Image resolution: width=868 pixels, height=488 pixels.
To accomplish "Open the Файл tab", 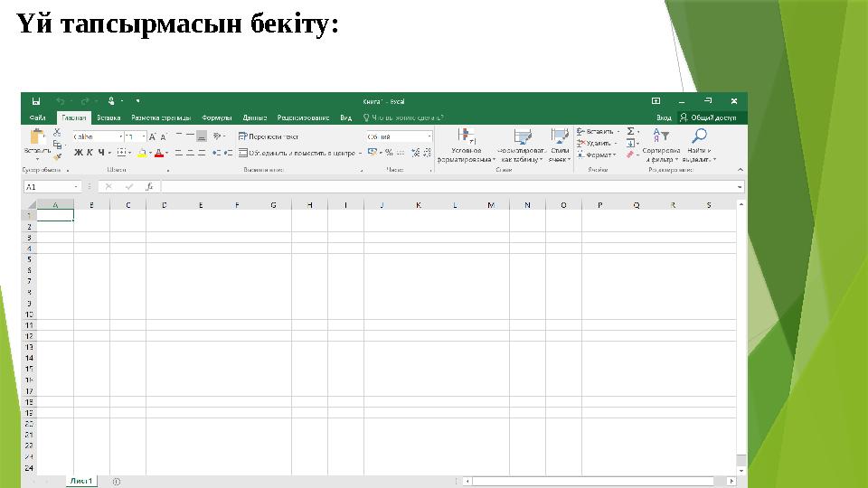I will tap(38, 117).
